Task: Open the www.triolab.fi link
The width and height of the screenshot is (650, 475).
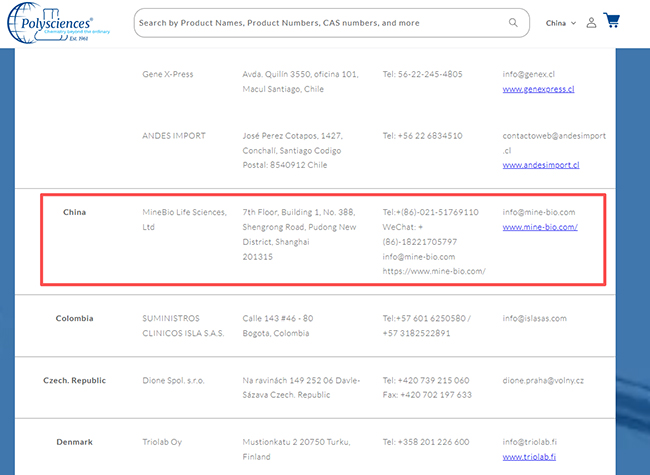Action: click(x=530, y=457)
